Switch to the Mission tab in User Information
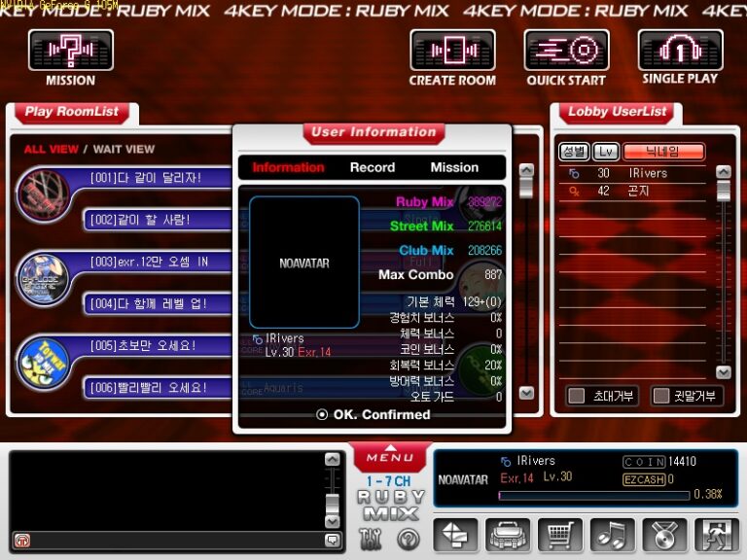Image resolution: width=747 pixels, height=560 pixels. click(x=454, y=167)
